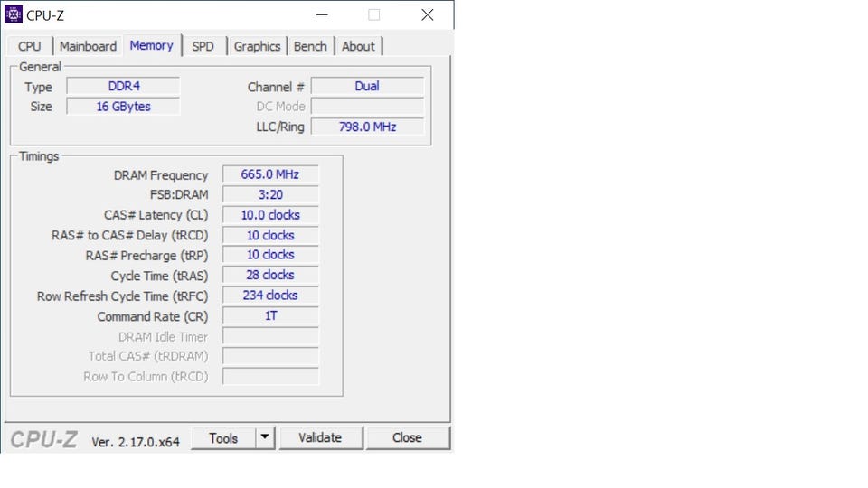Viewport: 868px width, 488px height.
Task: Expand the Tools dropdown arrow
Action: 265,437
